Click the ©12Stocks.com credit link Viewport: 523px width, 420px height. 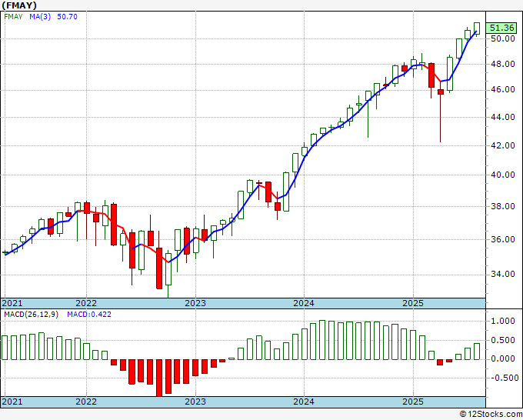[x=491, y=414]
